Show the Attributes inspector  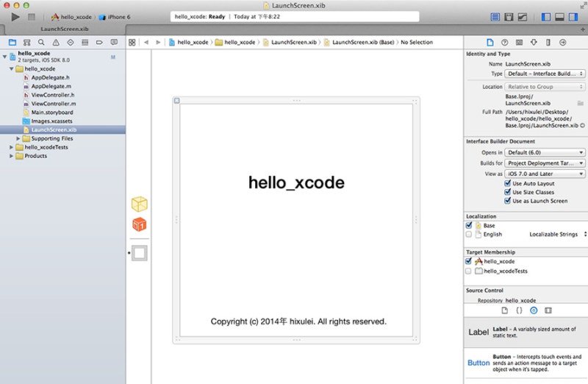coord(534,43)
